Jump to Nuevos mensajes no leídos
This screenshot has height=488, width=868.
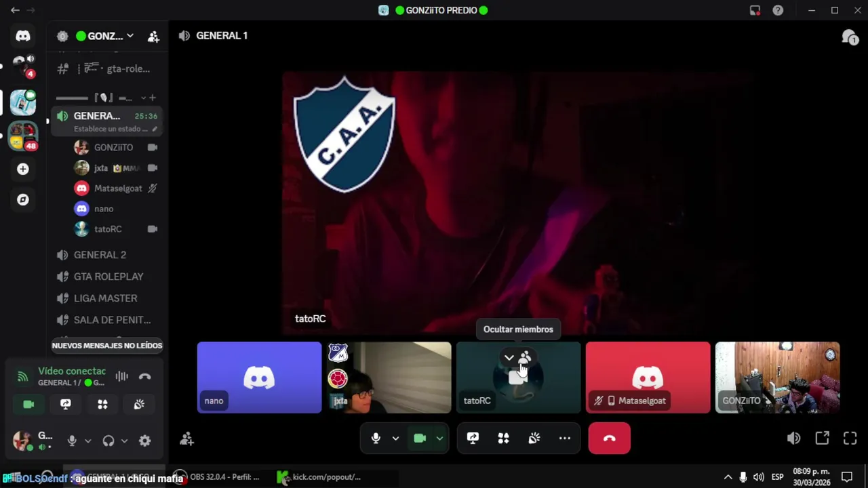(107, 346)
